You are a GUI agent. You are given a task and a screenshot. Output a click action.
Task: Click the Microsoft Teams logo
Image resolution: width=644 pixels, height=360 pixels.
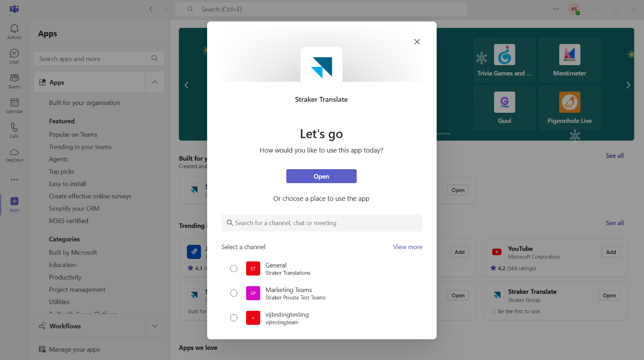click(14, 9)
